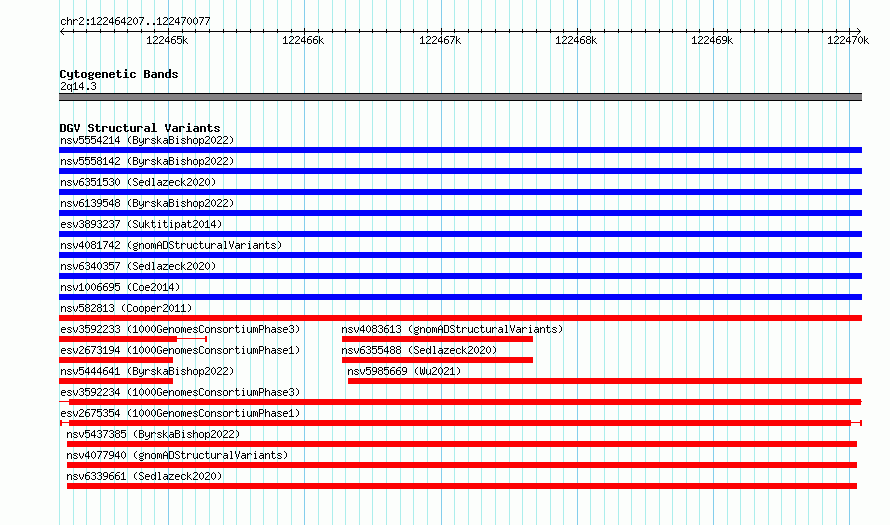Click the 122466k ruler mark
The width and height of the screenshot is (890, 525).
point(303,40)
